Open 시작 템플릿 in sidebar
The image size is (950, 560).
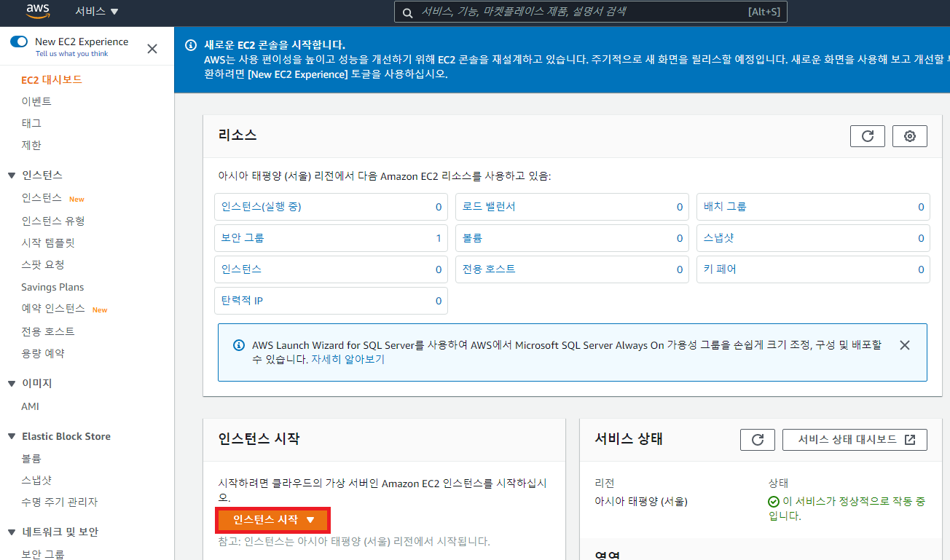coord(48,242)
